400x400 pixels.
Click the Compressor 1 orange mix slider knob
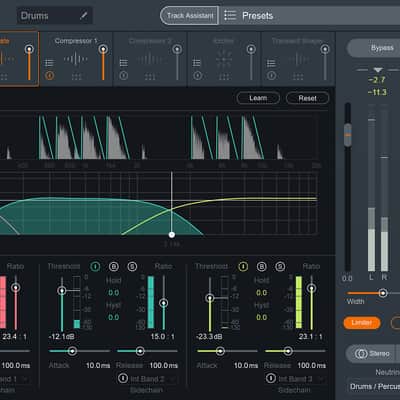coord(103,49)
